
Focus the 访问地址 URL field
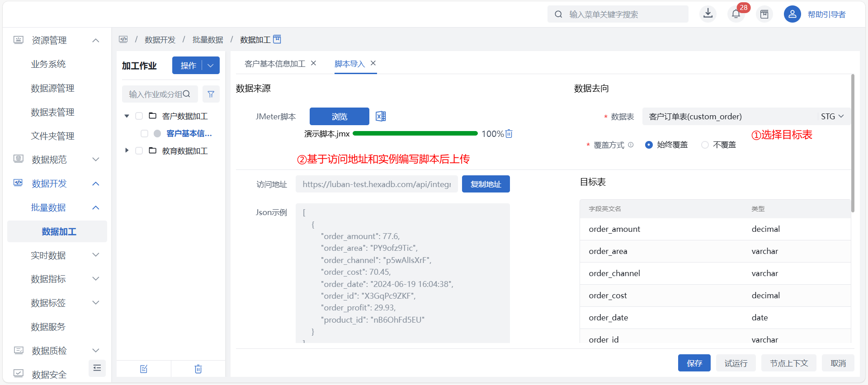coord(377,184)
